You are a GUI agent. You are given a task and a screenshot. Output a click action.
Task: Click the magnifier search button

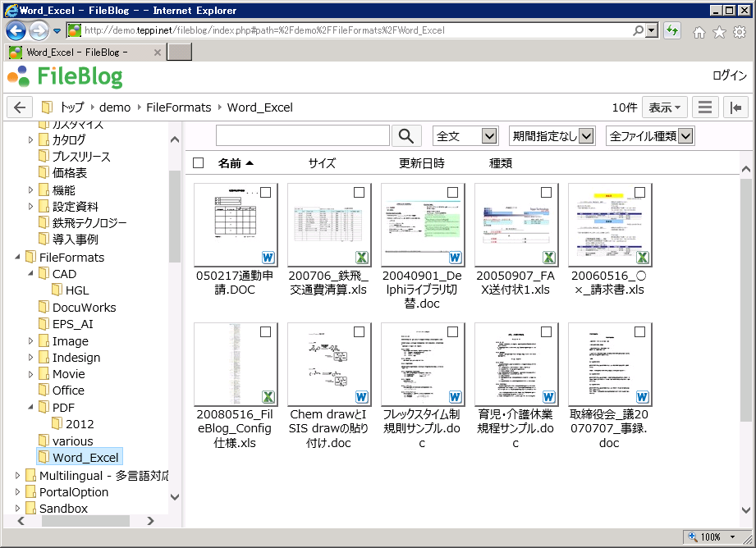coord(406,136)
